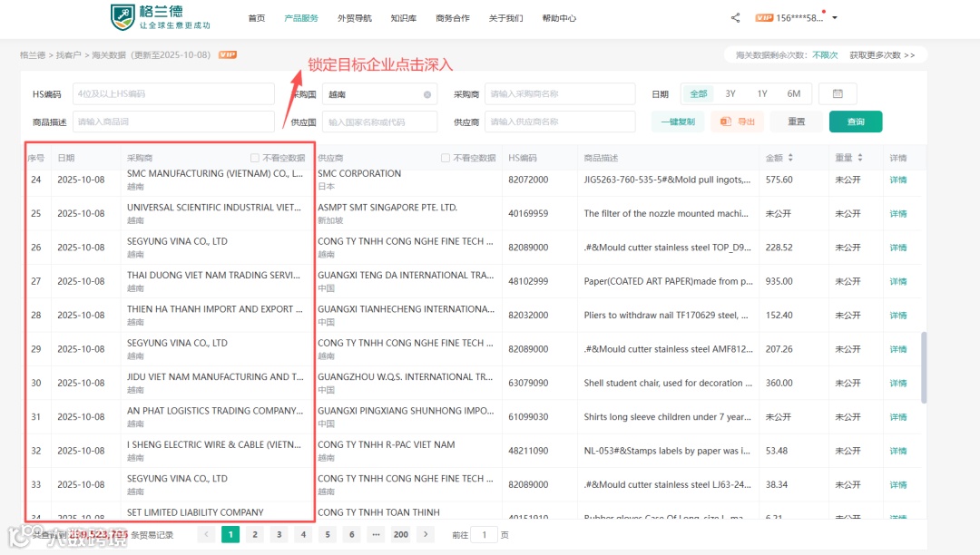Open 关于我们 menu
Screen dimensions: 980x555
pyautogui.click(x=505, y=18)
